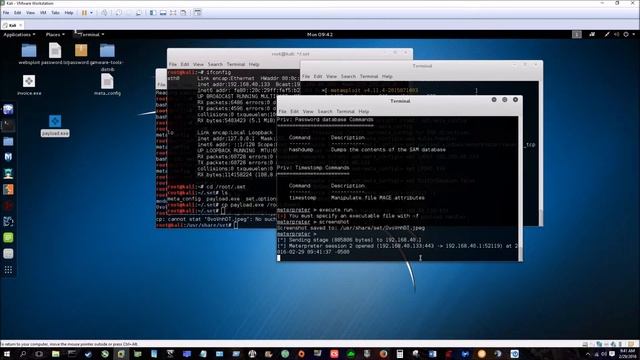Open Windows Task View button
The image size is (640, 360).
pyautogui.click(x=39, y=354)
